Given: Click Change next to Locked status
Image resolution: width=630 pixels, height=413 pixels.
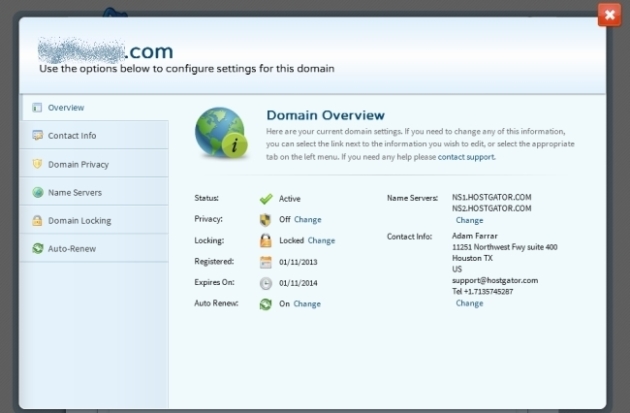Looking at the screenshot, I should [321, 241].
